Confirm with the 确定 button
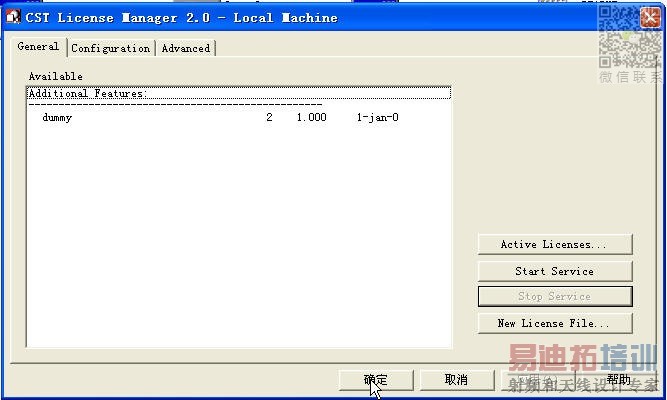This screenshot has width=667, height=400. 376,380
